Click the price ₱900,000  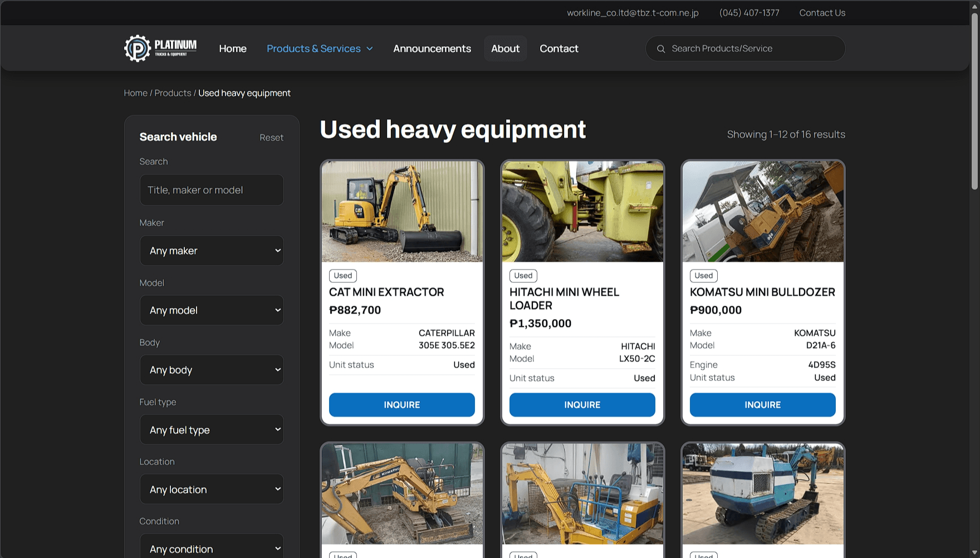pyautogui.click(x=716, y=310)
